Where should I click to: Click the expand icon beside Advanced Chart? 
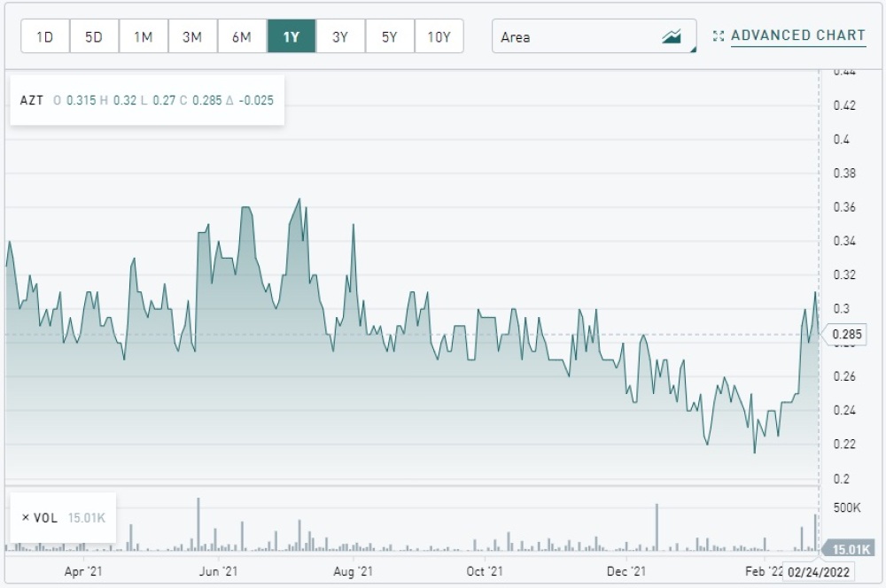[x=719, y=36]
